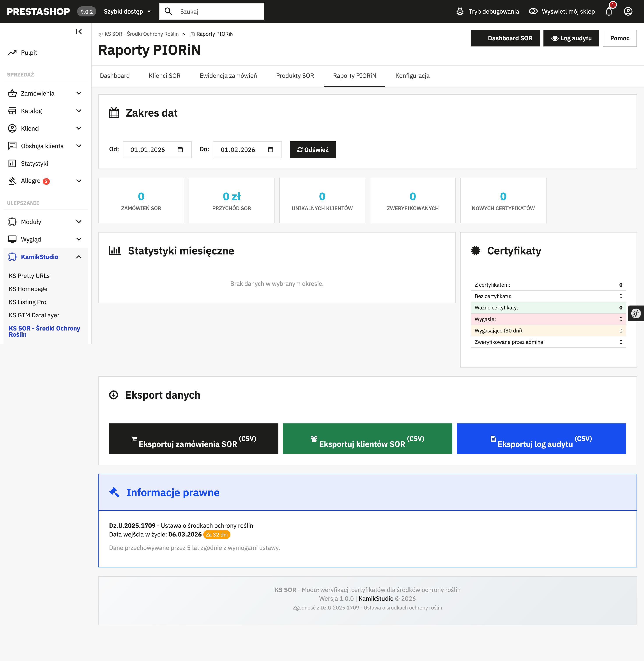Click Eksportuj klientów SOR green button
The width and height of the screenshot is (644, 661).
pos(367,439)
